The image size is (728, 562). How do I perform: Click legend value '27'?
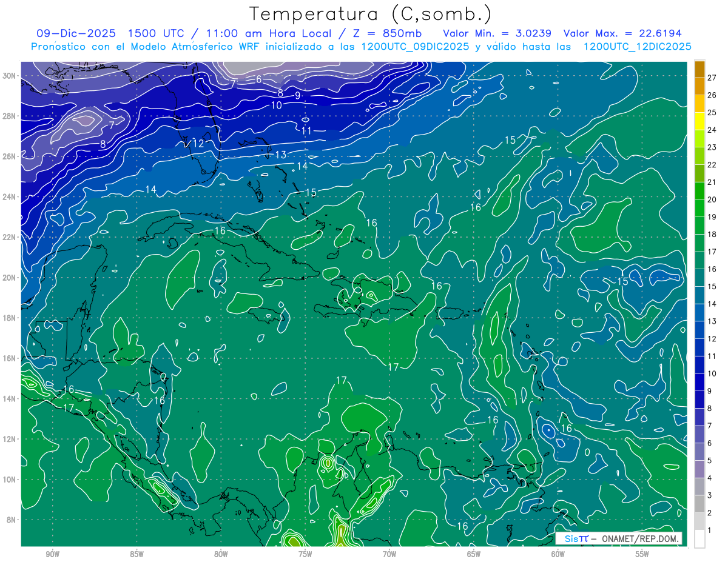(712, 77)
